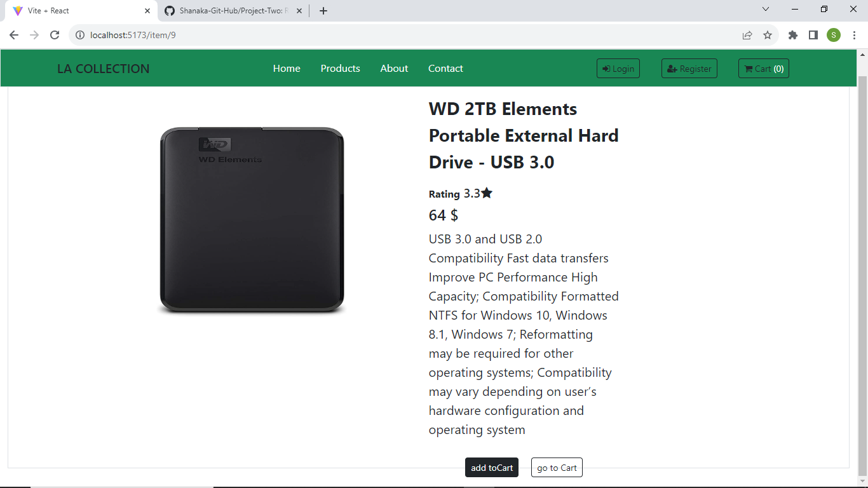Screen dimensions: 868x488
Task: Reload the page with the refresh icon
Action: point(55,35)
